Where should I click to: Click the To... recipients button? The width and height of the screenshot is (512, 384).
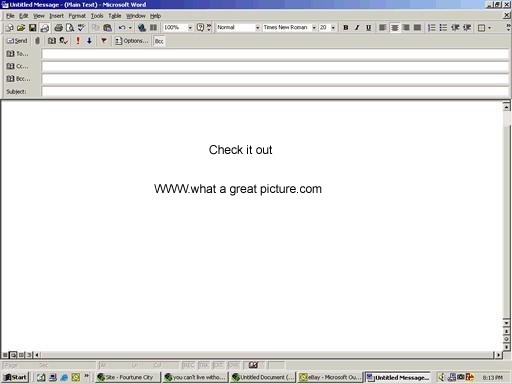pos(18,54)
